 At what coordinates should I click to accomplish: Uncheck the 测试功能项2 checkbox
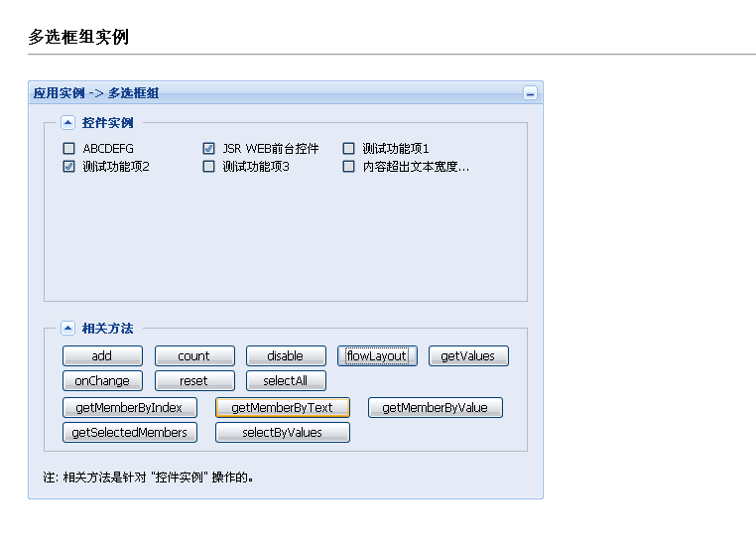pos(68,167)
